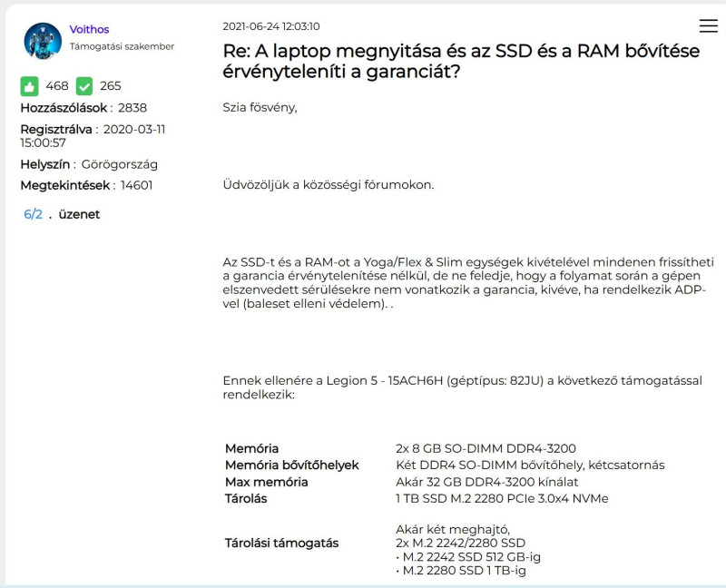The width and height of the screenshot is (726, 588).
Task: Open the 6/2 message number link
Action: point(33,214)
